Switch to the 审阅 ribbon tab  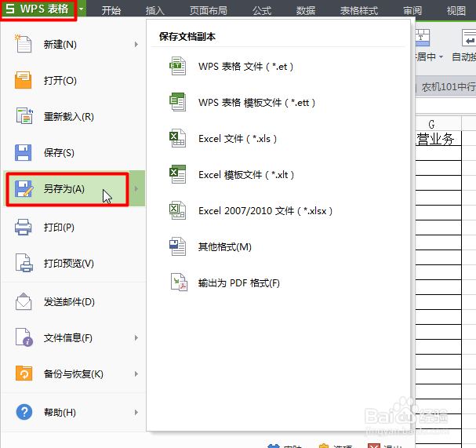pos(412,11)
